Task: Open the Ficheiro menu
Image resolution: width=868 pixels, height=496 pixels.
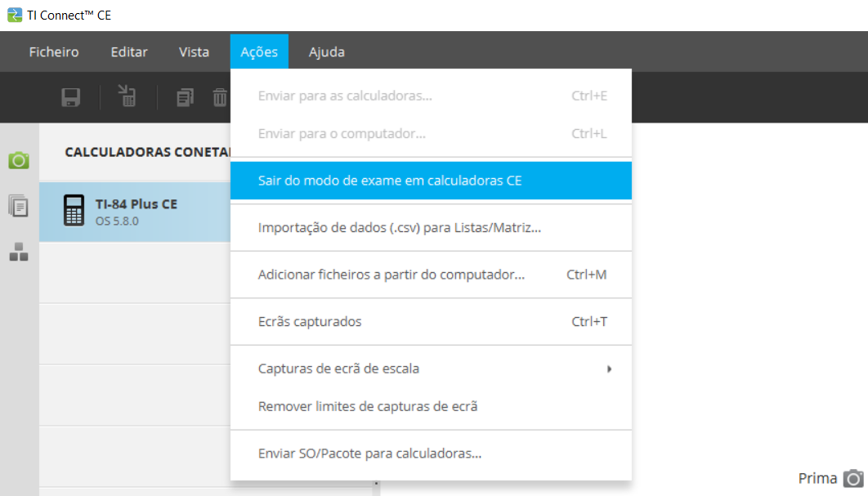Action: (54, 51)
